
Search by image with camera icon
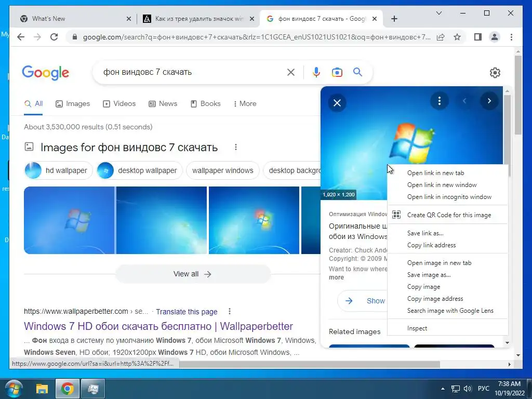click(x=337, y=72)
